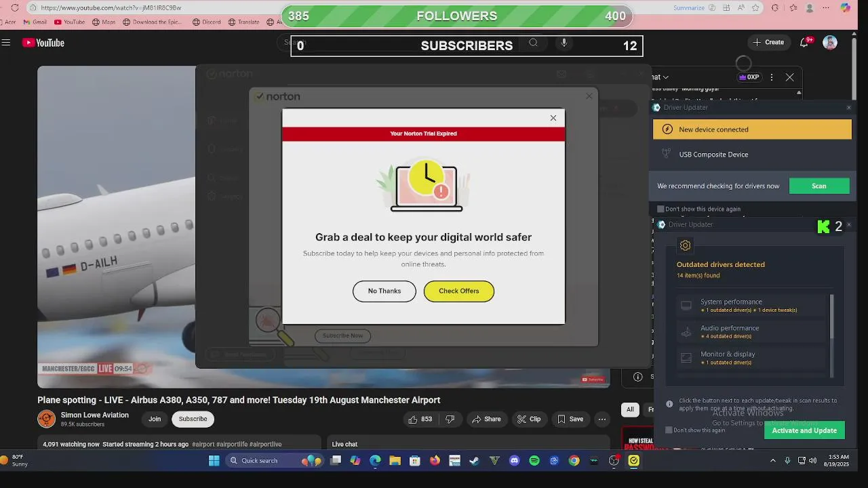Click the Driver Updater settings gear
This screenshot has width=868, height=488.
[685, 245]
